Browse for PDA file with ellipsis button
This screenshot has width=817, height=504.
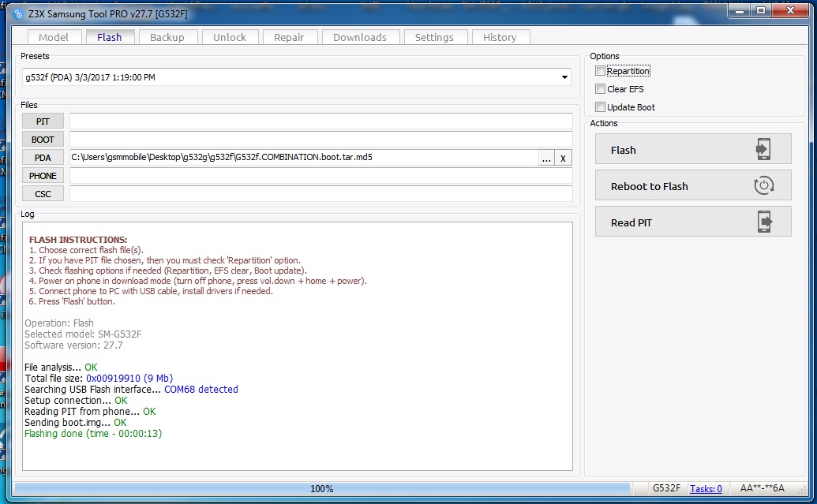coord(546,159)
